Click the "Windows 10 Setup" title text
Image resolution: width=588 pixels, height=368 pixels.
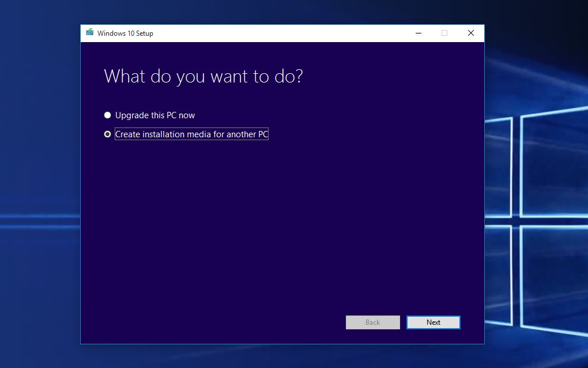pos(125,33)
